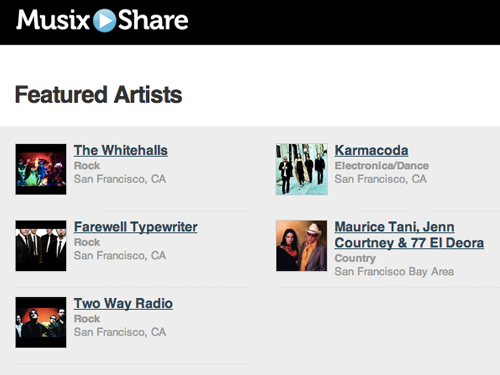The width and height of the screenshot is (500, 375).
Task: Click the Rock genre under Farewell Typewriter
Action: pos(87,242)
